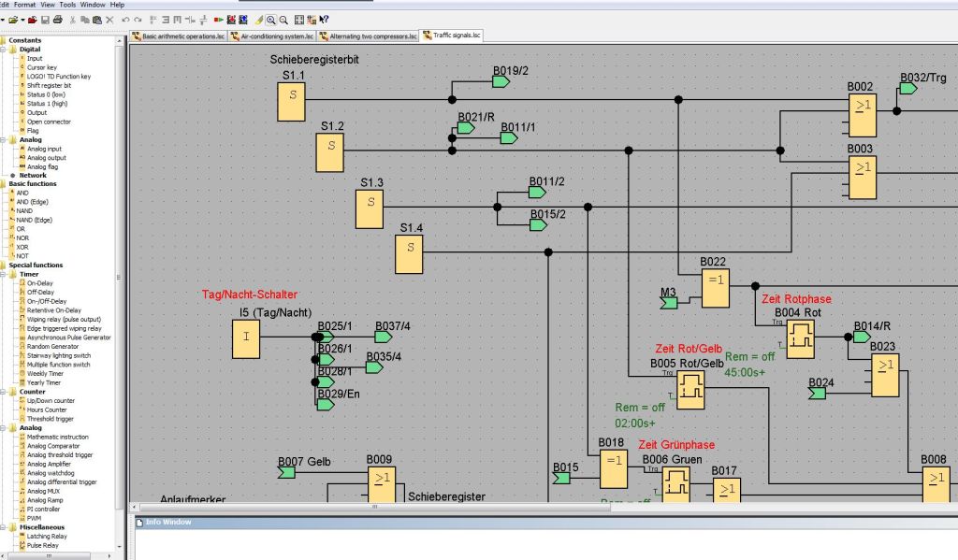This screenshot has width=958, height=560.
Task: Select Asynchronous Pulse Generator in tree
Action: pyautogui.click(x=69, y=337)
